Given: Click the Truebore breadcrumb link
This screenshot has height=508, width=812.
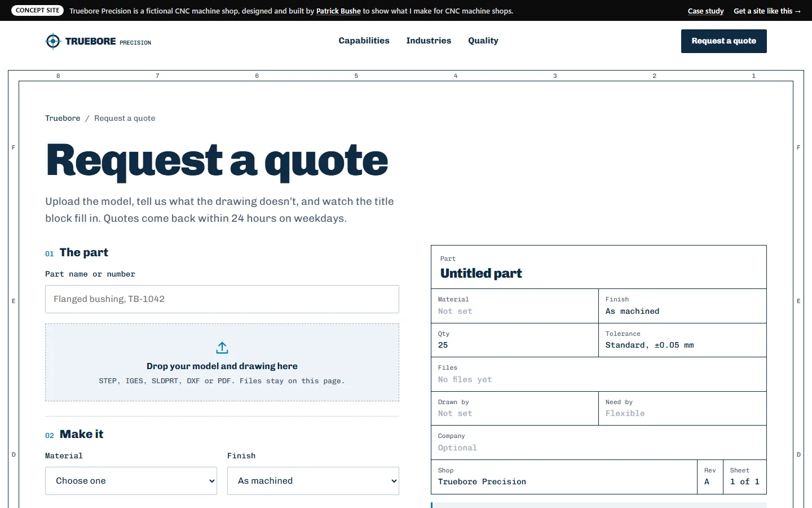Looking at the screenshot, I should coord(63,118).
